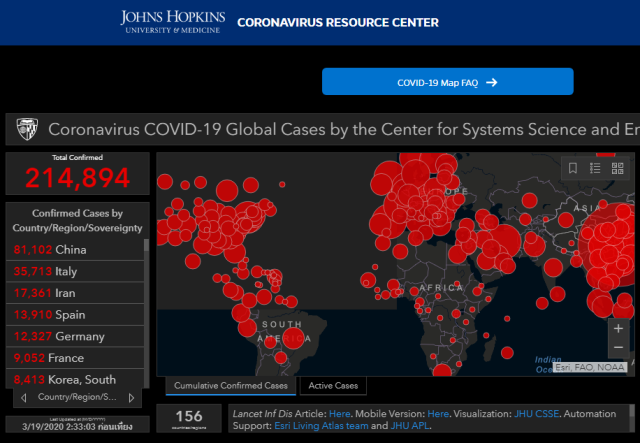Screen dimensions: 640x443
Task: Select the 35,713 Italy row
Action: [x=75, y=271]
